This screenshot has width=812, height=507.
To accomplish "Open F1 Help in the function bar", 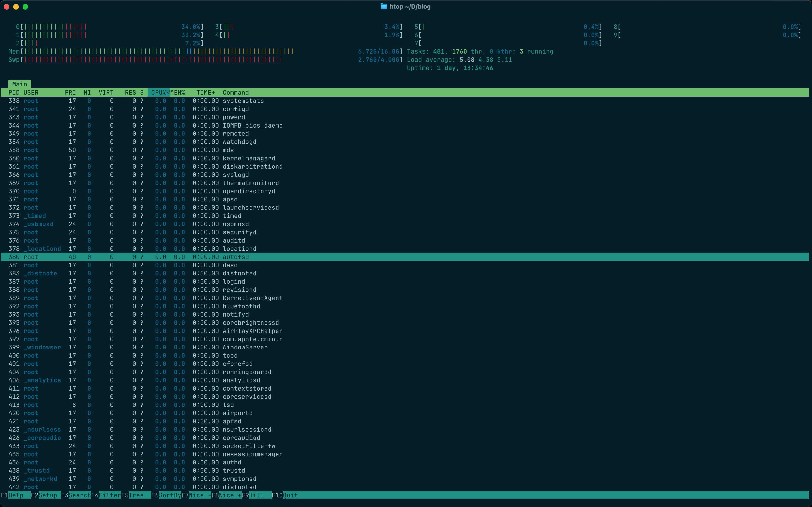I will [x=16, y=495].
